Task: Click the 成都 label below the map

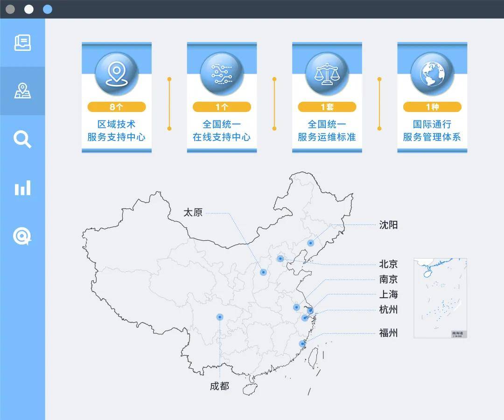Action: tap(219, 386)
